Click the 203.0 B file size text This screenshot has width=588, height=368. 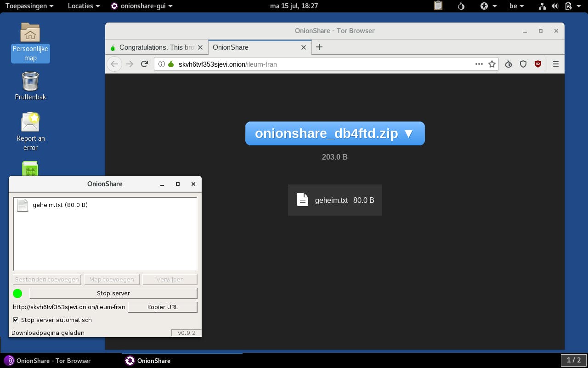335,157
